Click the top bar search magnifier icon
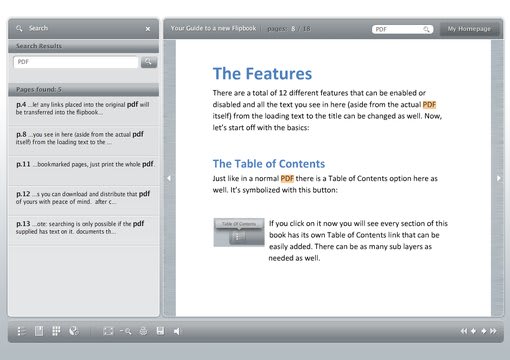Screen dimensions: 510x360 tap(426, 29)
